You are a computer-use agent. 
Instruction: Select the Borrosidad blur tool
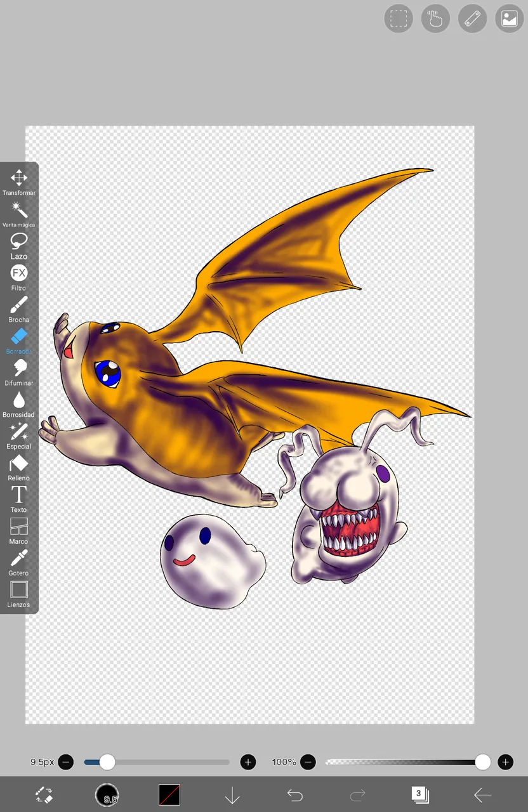click(18, 405)
